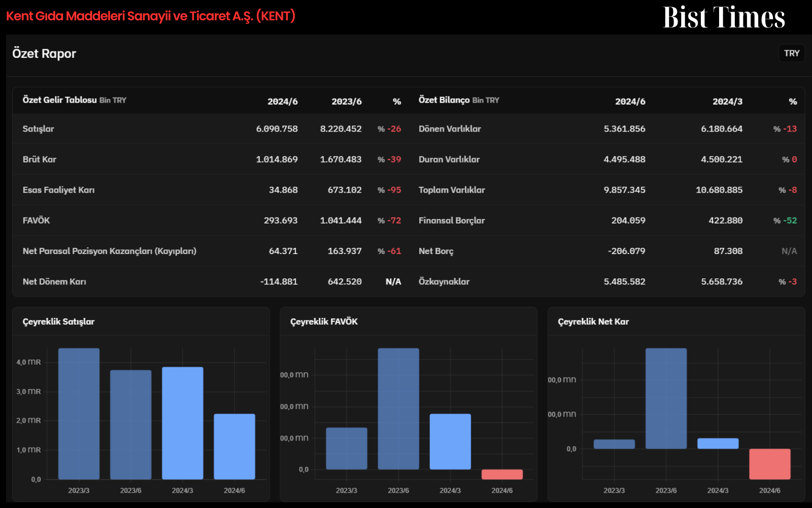The width and height of the screenshot is (812, 508).
Task: Click the Finansal Borçlar row label
Action: click(x=452, y=220)
